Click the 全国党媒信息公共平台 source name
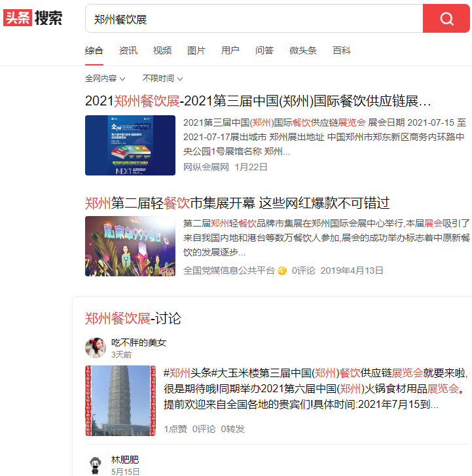 229,270
